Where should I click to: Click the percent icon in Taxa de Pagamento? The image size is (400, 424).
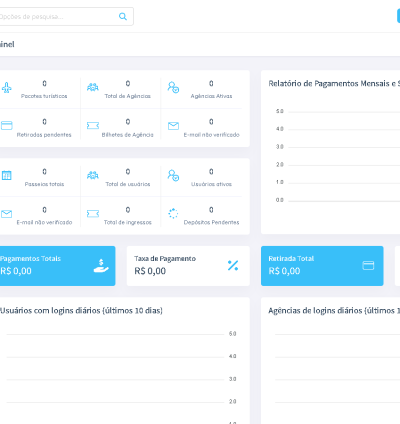233,265
